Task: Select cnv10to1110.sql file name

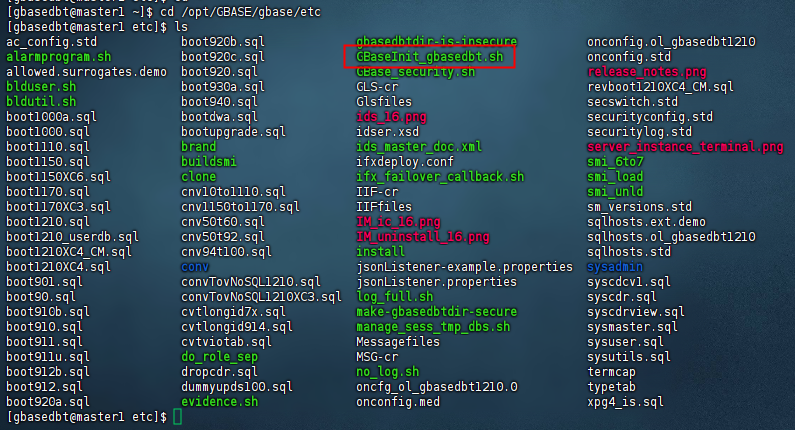Action: click(x=233, y=192)
